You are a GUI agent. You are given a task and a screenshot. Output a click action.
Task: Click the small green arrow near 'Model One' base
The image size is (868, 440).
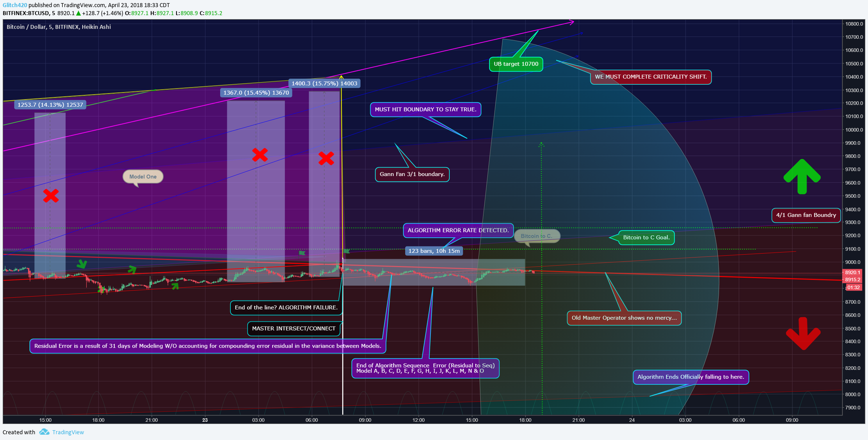click(132, 269)
